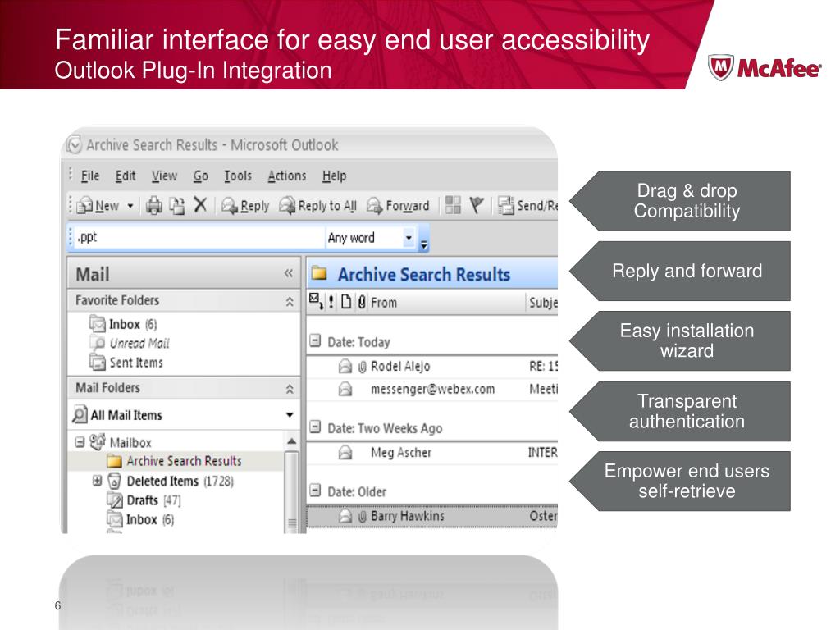Open the Tools menu

pos(238,176)
